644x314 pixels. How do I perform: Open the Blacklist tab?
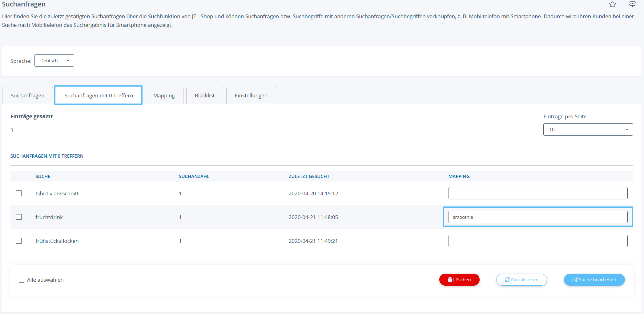click(x=204, y=96)
